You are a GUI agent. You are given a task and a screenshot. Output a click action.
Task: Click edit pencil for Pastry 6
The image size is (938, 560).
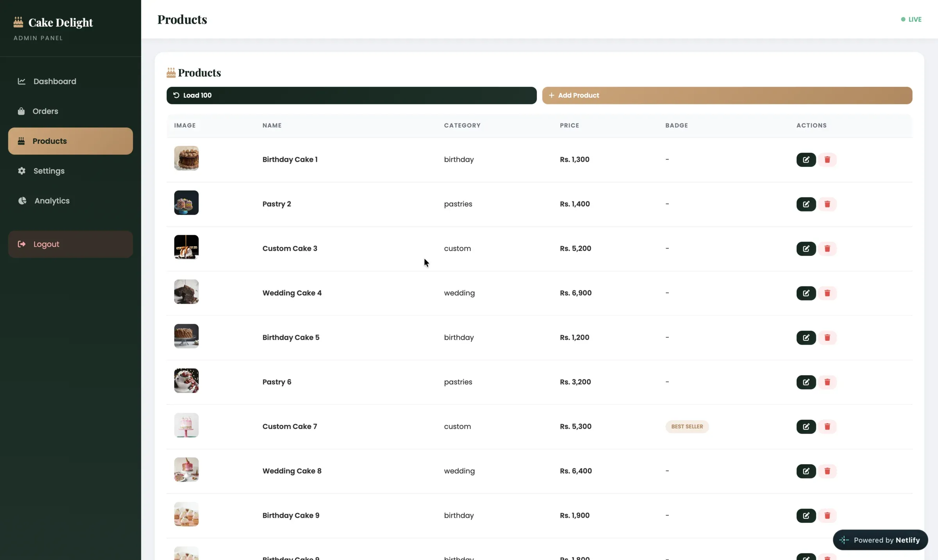click(x=806, y=382)
